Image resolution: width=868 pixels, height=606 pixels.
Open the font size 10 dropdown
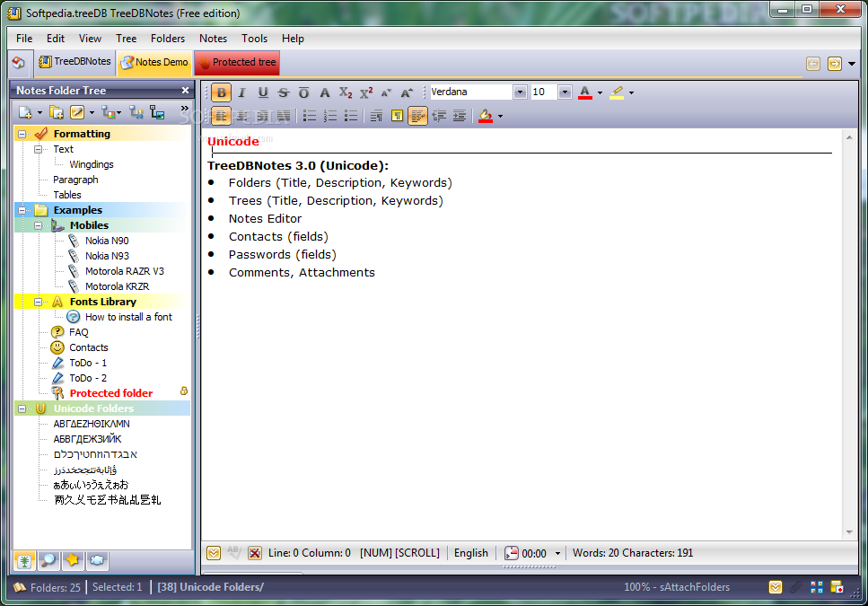[x=565, y=92]
